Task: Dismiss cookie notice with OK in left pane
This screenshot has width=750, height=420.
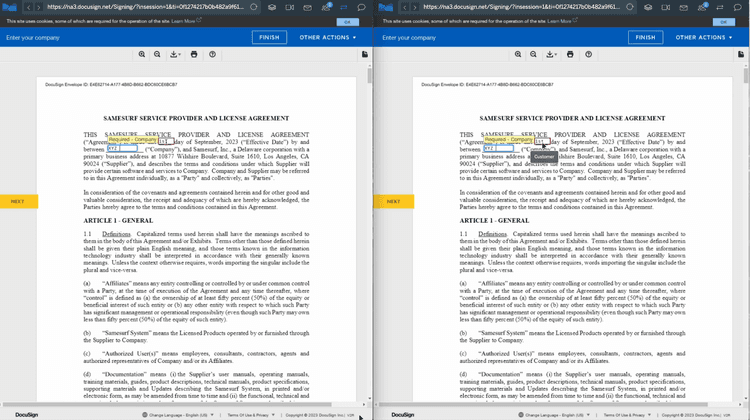Action: [347, 21]
